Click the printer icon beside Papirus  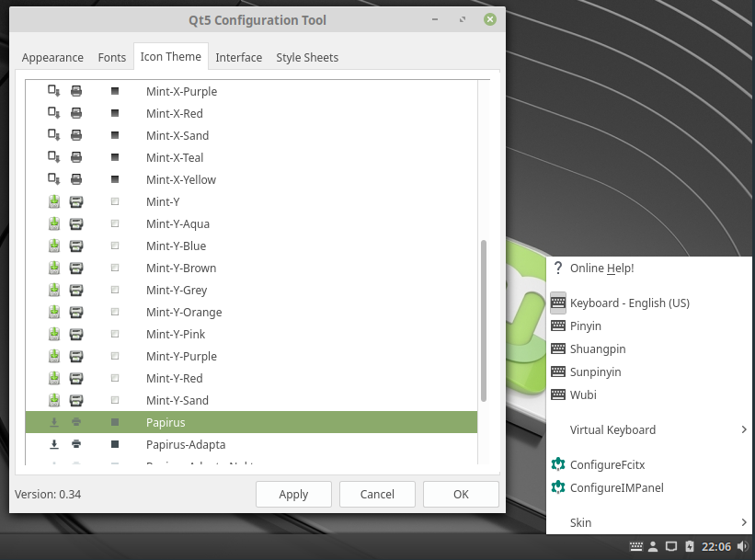coord(76,422)
